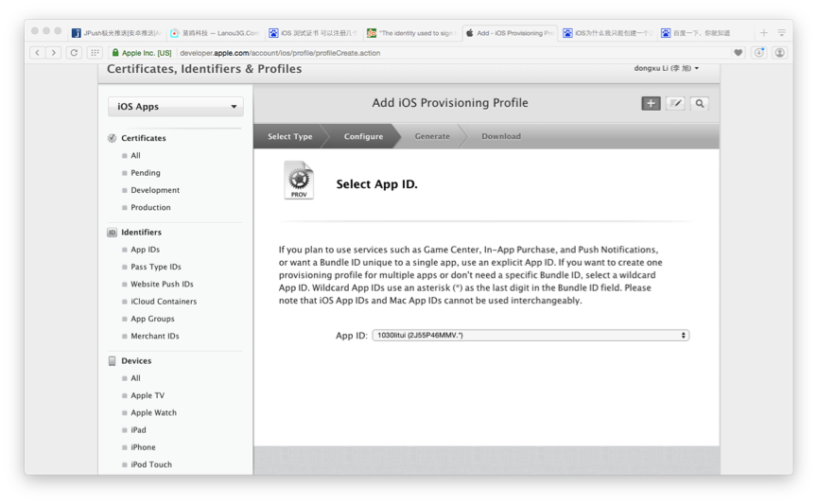Viewport: 818px width, 504px height.
Task: Click the Select App ID heading
Action: click(x=376, y=184)
